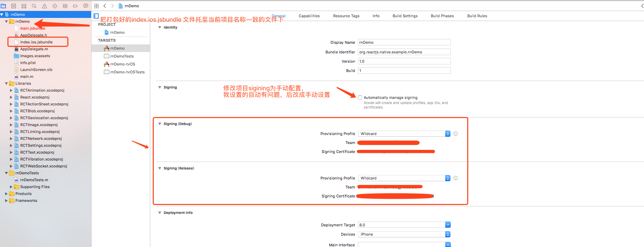The image size is (644, 247).
Task: Open the Debug navigator lines icon
Action: click(x=65, y=6)
